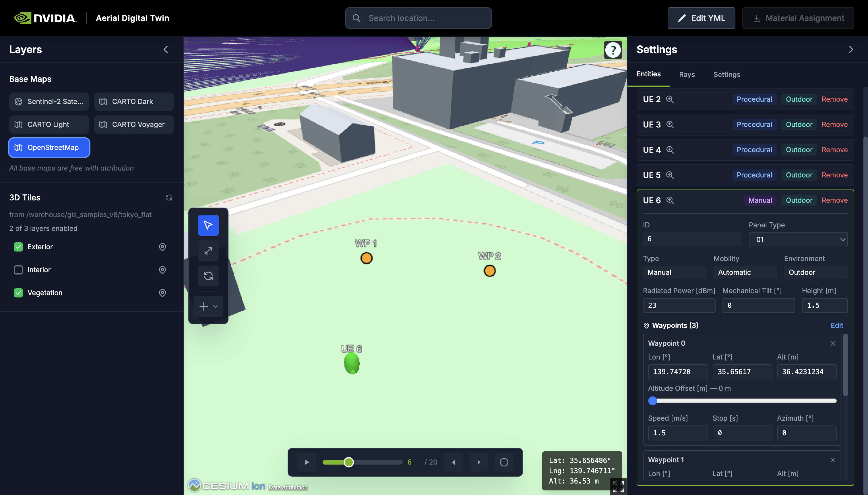Screen dimensions: 868x495
Task: Click Waypoint 0 Lon input field
Action: [678, 372]
